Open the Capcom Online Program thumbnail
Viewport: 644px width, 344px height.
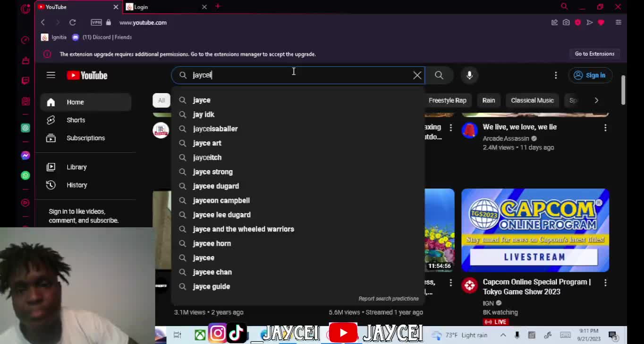[x=535, y=230]
